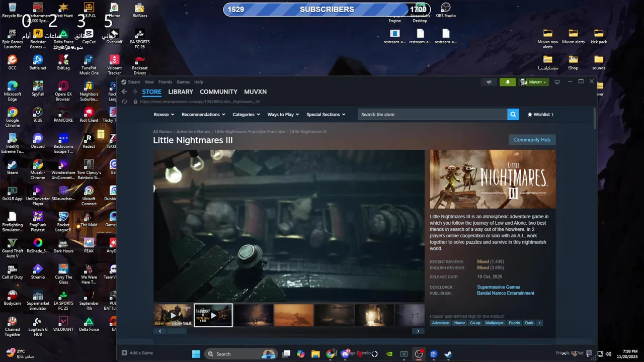Click the blue store search magnifier button
This screenshot has height=362, width=644.
click(x=513, y=114)
